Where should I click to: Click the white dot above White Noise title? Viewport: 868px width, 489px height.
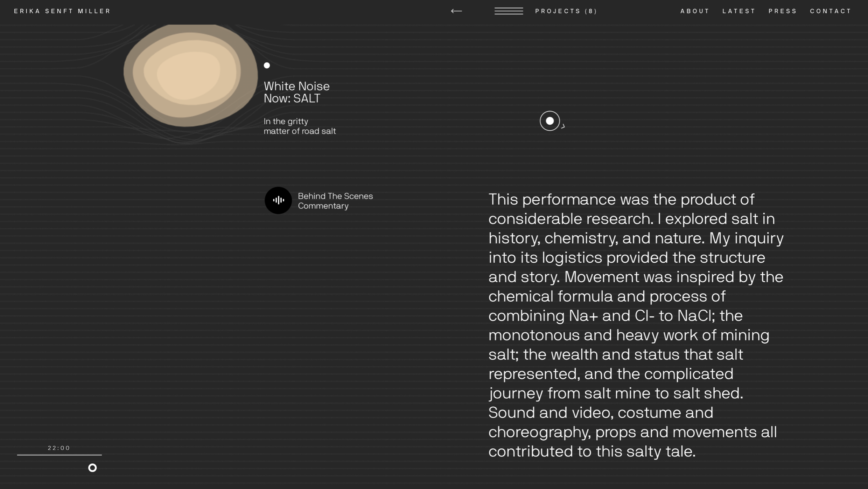[267, 66]
